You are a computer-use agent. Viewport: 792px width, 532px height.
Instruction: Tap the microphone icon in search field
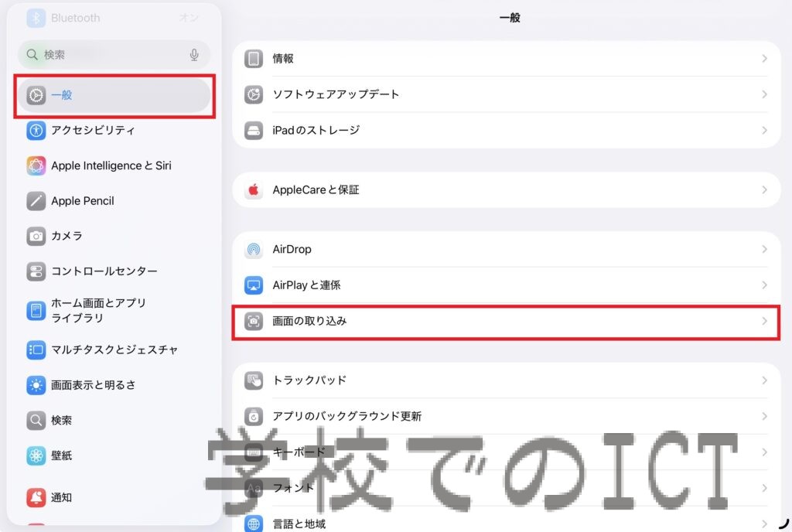(x=194, y=55)
